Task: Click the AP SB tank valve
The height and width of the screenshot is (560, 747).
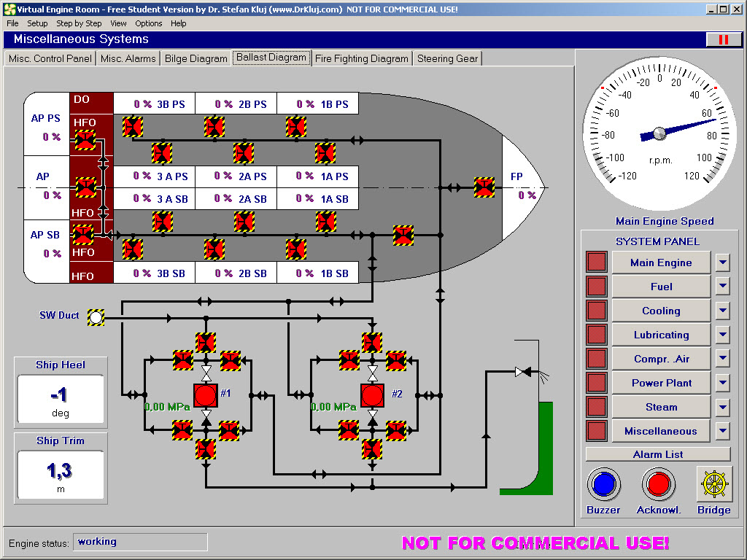Action: (x=84, y=235)
